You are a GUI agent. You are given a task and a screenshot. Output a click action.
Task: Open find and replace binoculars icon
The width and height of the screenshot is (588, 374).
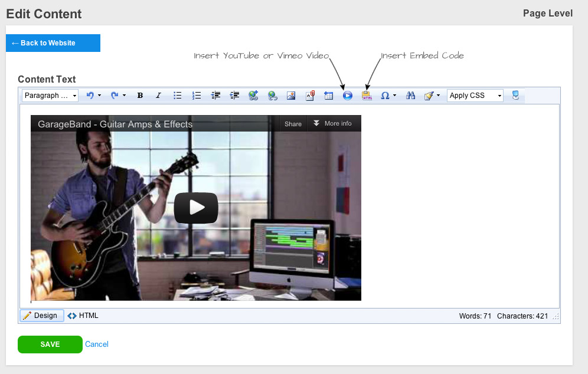(411, 96)
